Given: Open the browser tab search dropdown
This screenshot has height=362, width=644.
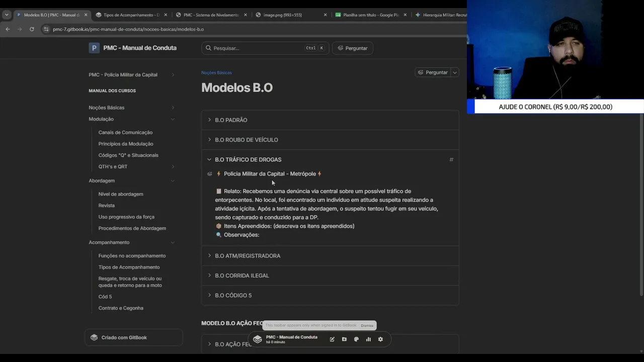Looking at the screenshot, I should pyautogui.click(x=7, y=15).
